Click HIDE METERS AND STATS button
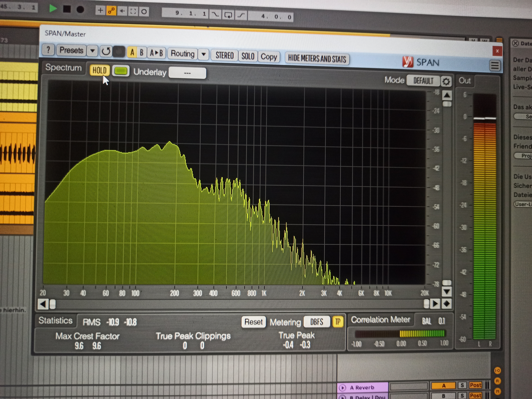This screenshot has height=399, width=532. click(x=317, y=59)
